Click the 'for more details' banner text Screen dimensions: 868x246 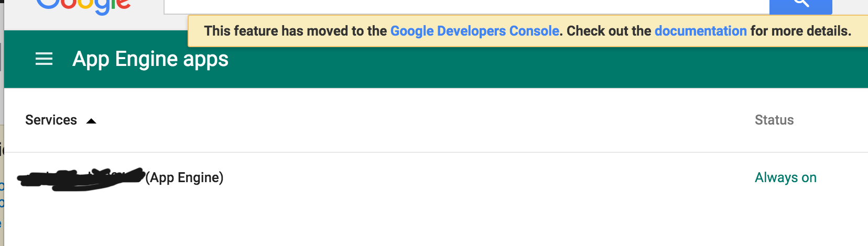[x=801, y=31]
